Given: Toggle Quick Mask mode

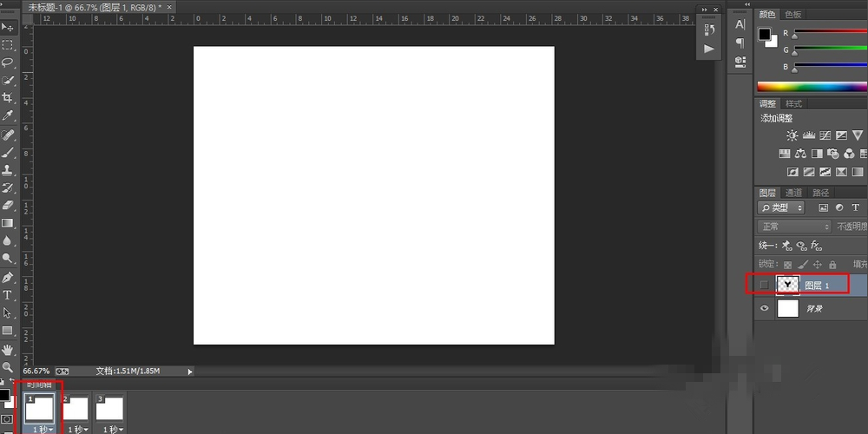Looking at the screenshot, I should [x=7, y=419].
